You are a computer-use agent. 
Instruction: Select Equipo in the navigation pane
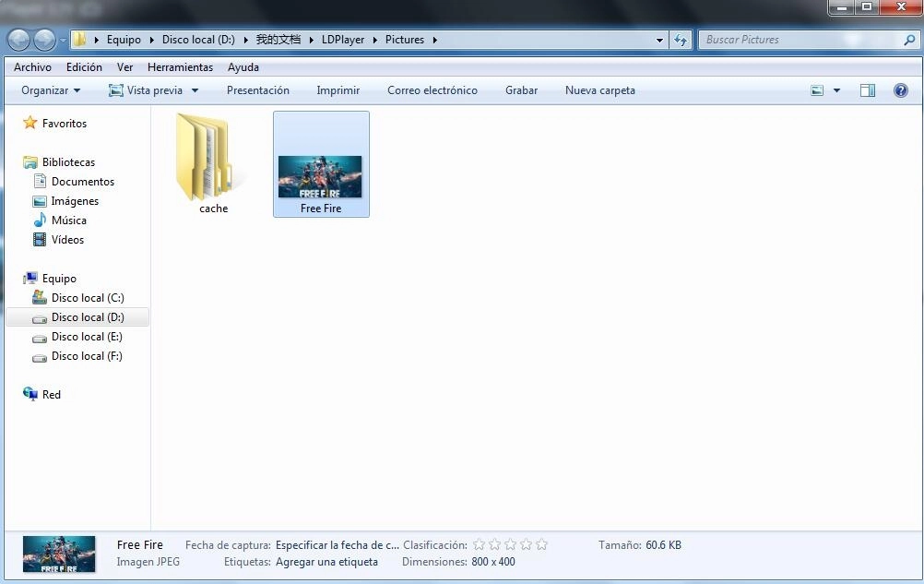point(50,278)
